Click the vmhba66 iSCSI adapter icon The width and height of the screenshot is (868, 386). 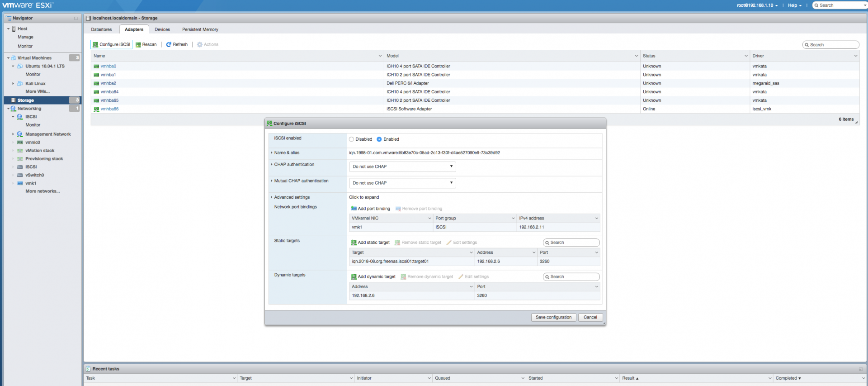pos(96,109)
